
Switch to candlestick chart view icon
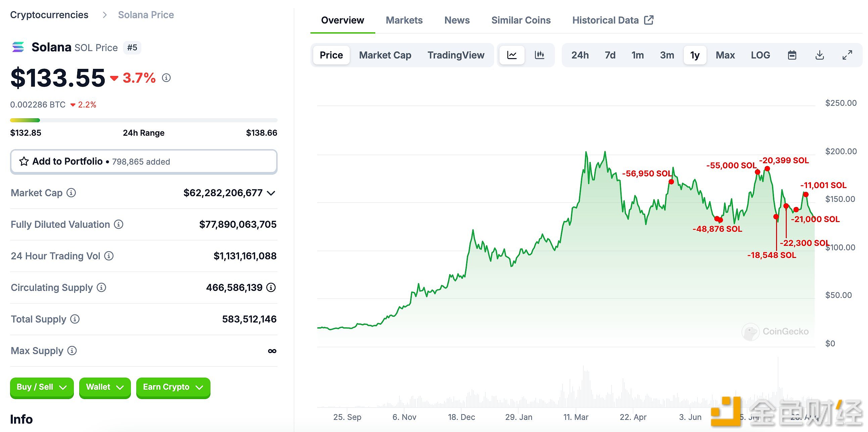(x=539, y=55)
